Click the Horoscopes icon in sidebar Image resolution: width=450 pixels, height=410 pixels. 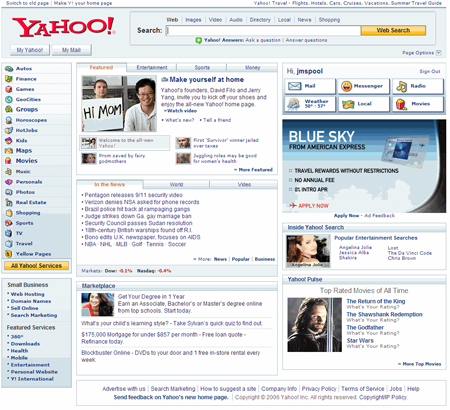coord(9,120)
